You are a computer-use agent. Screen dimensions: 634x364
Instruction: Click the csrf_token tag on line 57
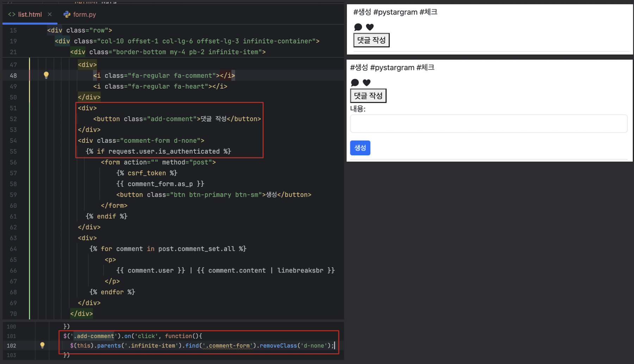(x=147, y=173)
